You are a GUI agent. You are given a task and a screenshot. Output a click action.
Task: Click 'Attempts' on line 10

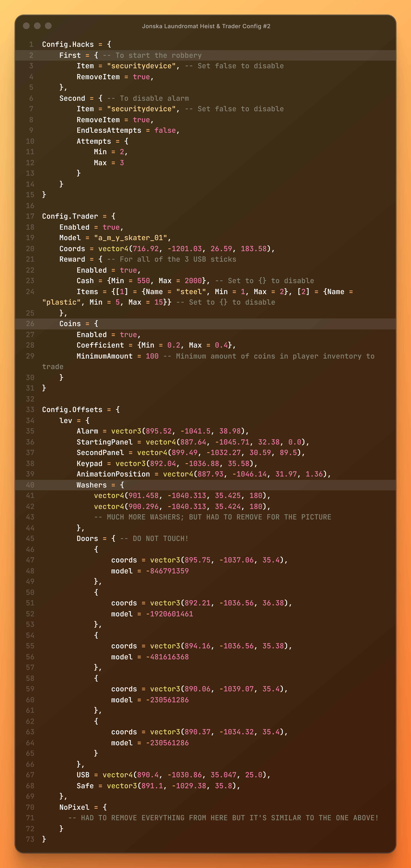pyautogui.click(x=94, y=141)
